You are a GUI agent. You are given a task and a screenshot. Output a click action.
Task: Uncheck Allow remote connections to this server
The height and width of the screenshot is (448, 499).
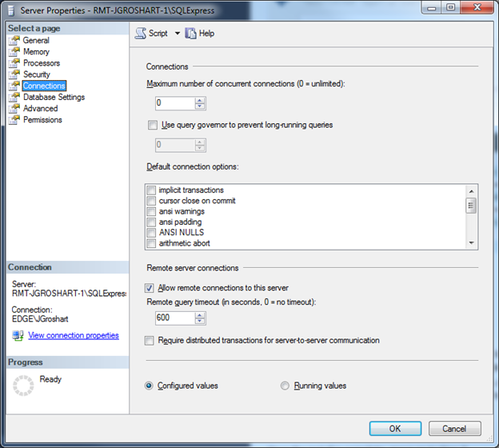150,288
